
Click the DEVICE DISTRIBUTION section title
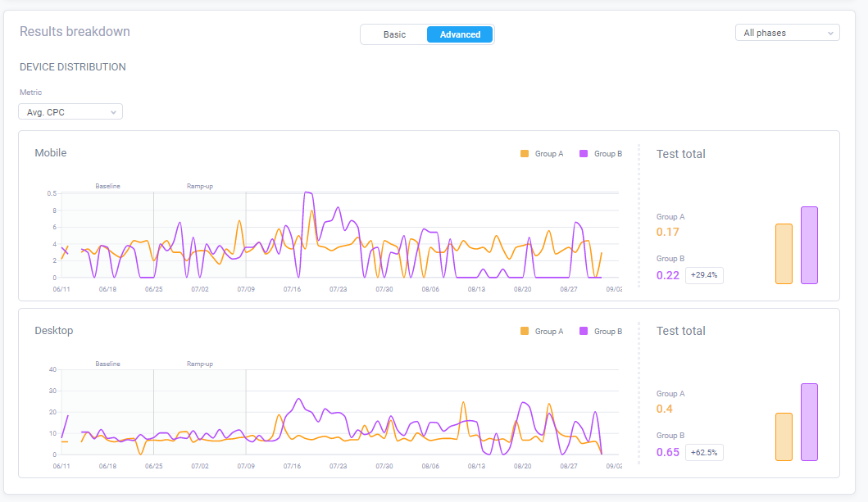click(72, 67)
